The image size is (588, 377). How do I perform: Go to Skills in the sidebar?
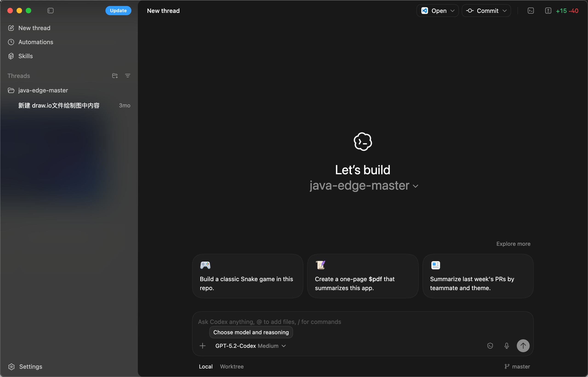[x=25, y=56]
